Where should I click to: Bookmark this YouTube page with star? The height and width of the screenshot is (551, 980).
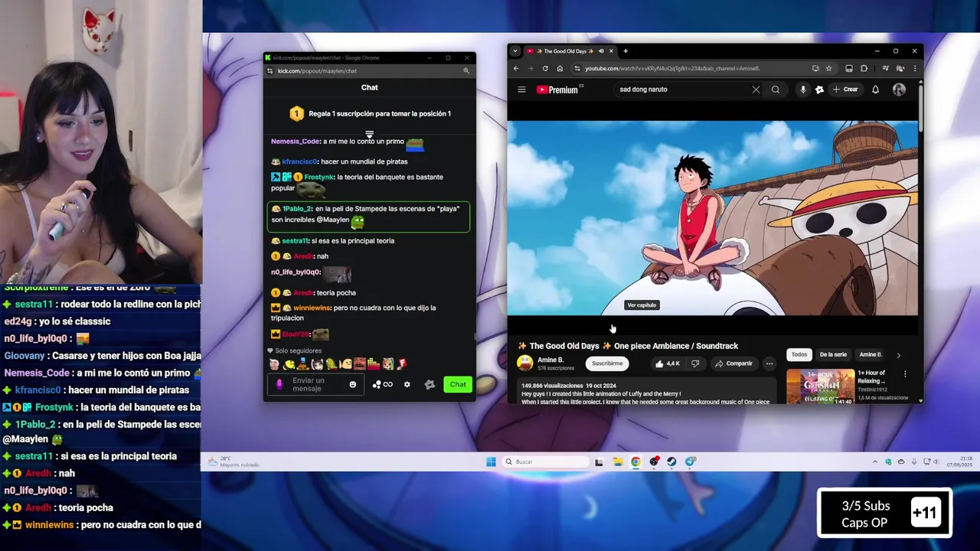pos(828,68)
